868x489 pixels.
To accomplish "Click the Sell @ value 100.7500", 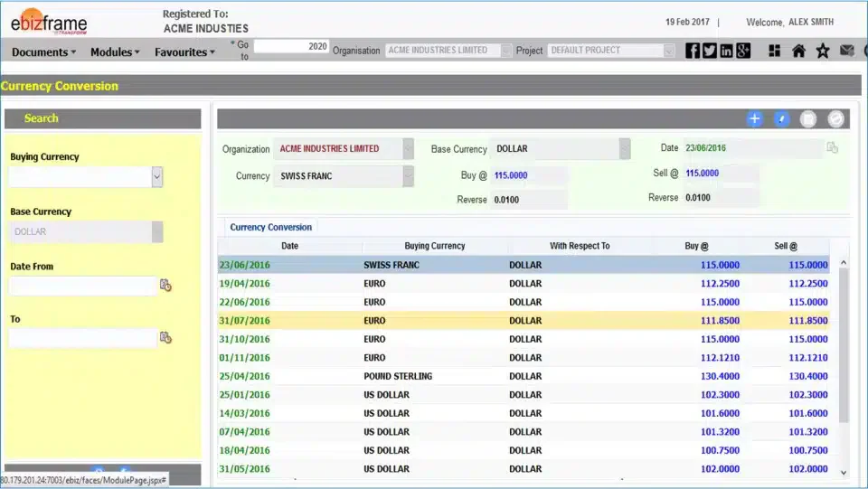I will [x=808, y=450].
